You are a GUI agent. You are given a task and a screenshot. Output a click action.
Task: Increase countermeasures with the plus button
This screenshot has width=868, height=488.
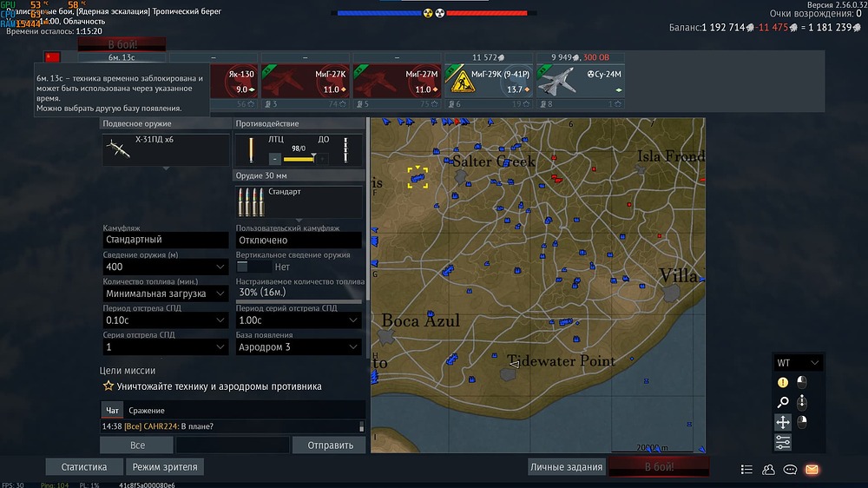click(322, 160)
